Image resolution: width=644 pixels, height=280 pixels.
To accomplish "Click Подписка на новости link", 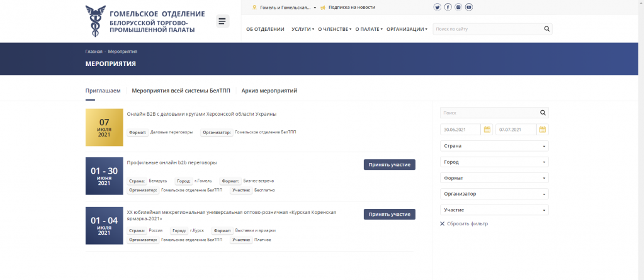I will click(351, 8).
